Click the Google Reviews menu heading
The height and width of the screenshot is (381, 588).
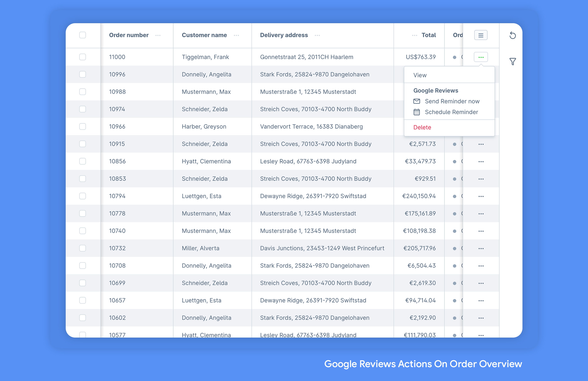[436, 90]
